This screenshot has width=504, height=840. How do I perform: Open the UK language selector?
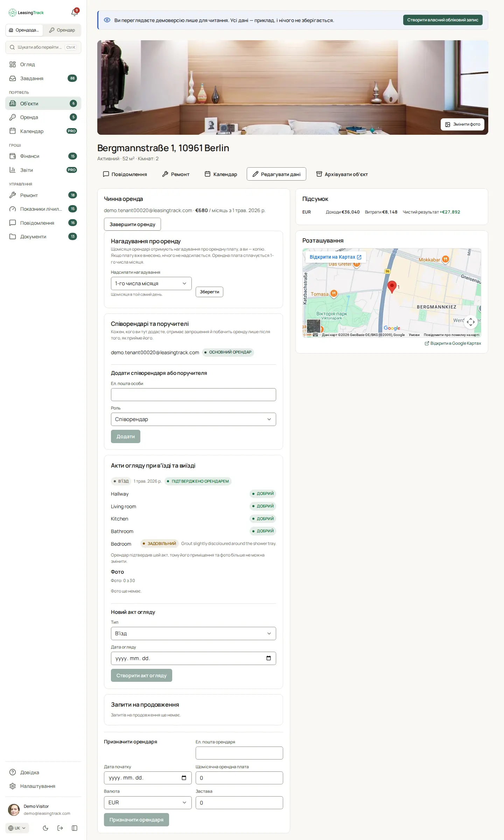[x=17, y=828]
